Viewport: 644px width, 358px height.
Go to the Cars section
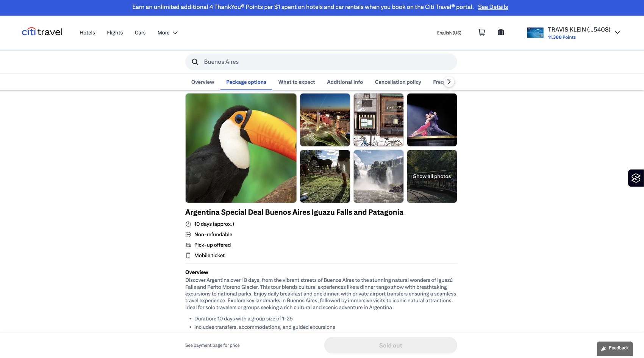tap(140, 33)
